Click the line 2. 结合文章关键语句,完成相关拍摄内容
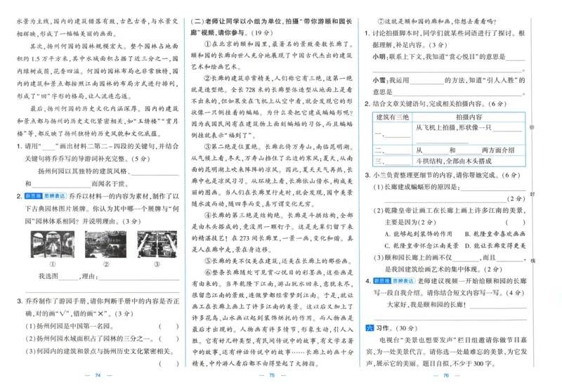This screenshot has height=392, width=562. (436, 104)
